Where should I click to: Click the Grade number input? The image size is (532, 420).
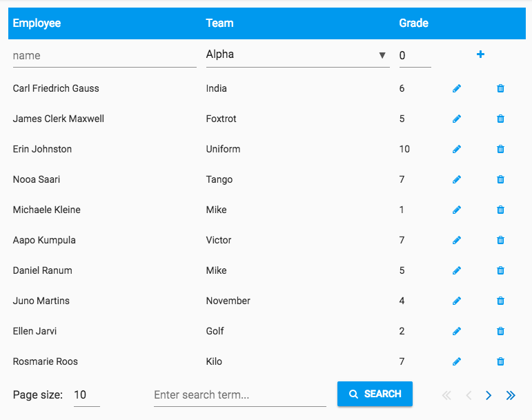[x=415, y=55]
